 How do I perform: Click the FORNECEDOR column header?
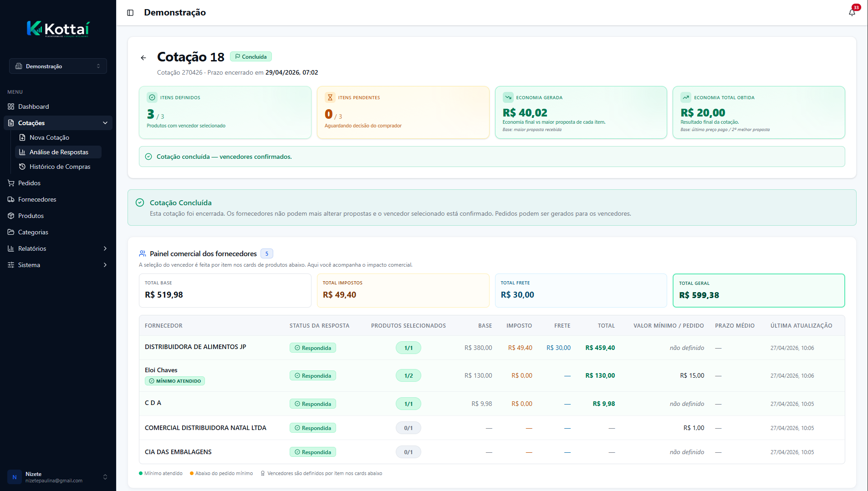163,325
